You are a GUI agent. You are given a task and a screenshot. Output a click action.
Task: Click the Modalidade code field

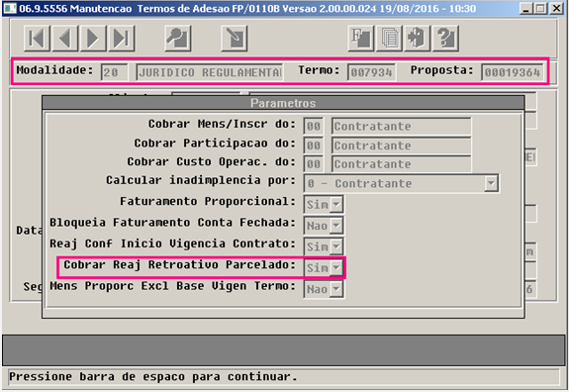[x=115, y=72]
